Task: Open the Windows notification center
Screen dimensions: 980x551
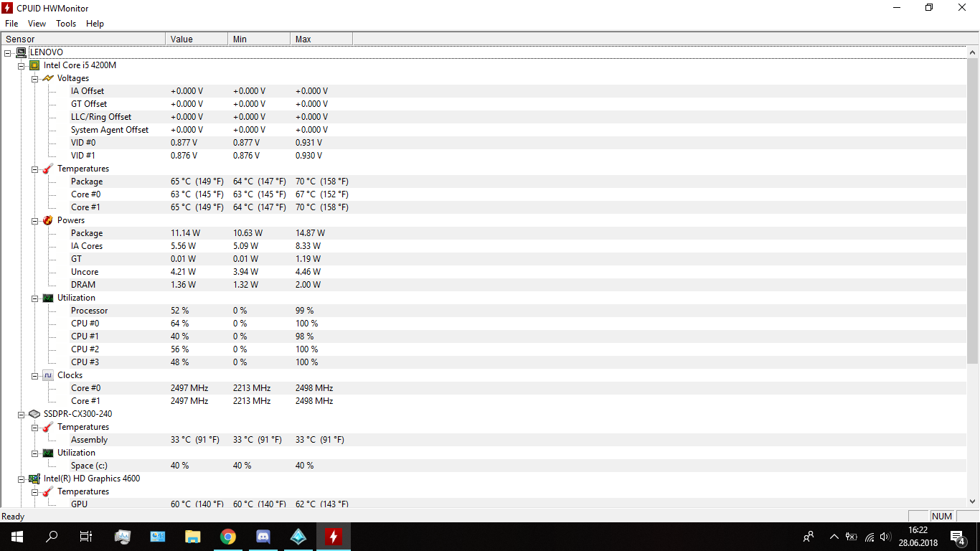Action: [x=958, y=537]
